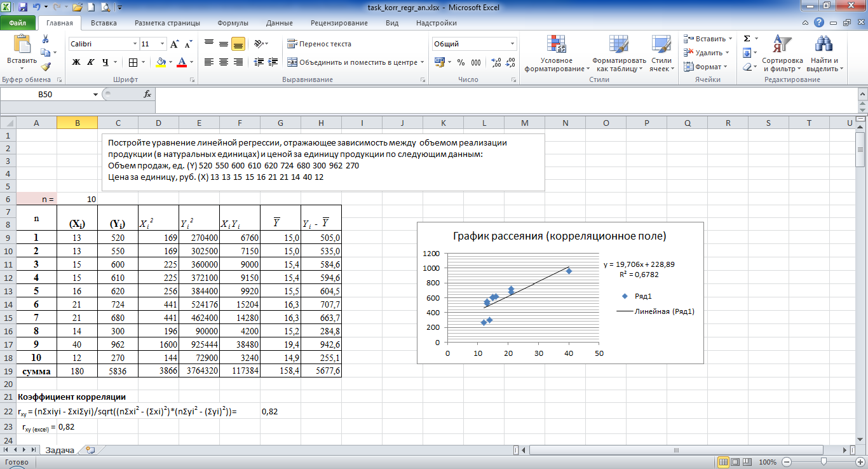Toggle Перенос текста wrap text
The height and width of the screenshot is (469, 868).
tap(320, 44)
